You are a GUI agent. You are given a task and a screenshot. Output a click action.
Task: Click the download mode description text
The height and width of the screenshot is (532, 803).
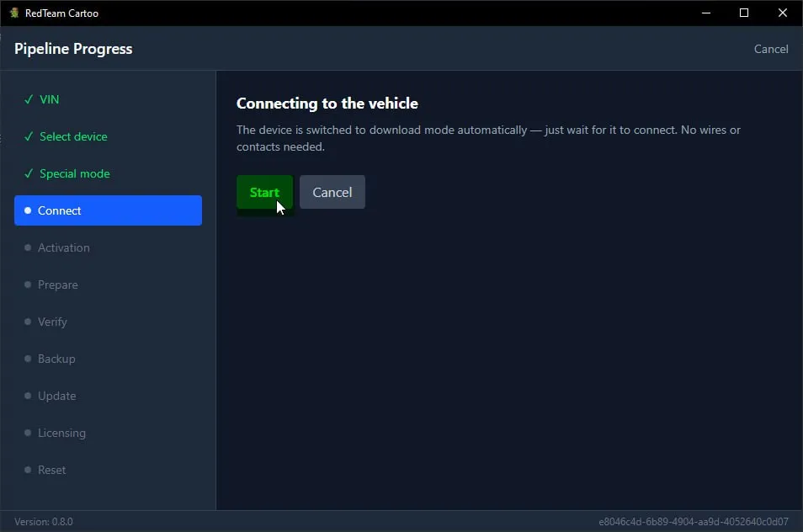coord(488,138)
